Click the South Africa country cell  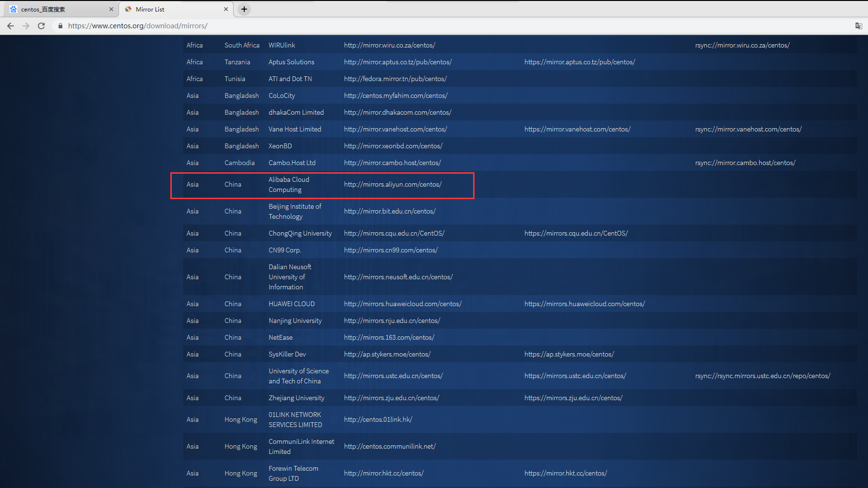242,45
